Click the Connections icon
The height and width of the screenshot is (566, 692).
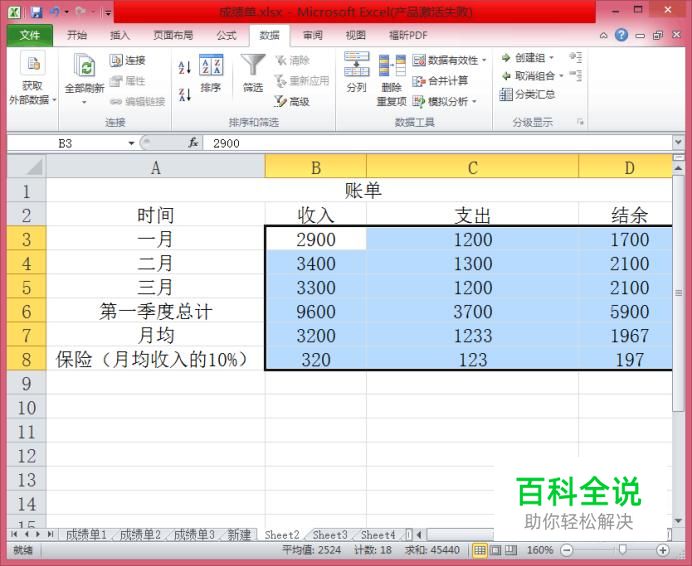click(x=116, y=60)
